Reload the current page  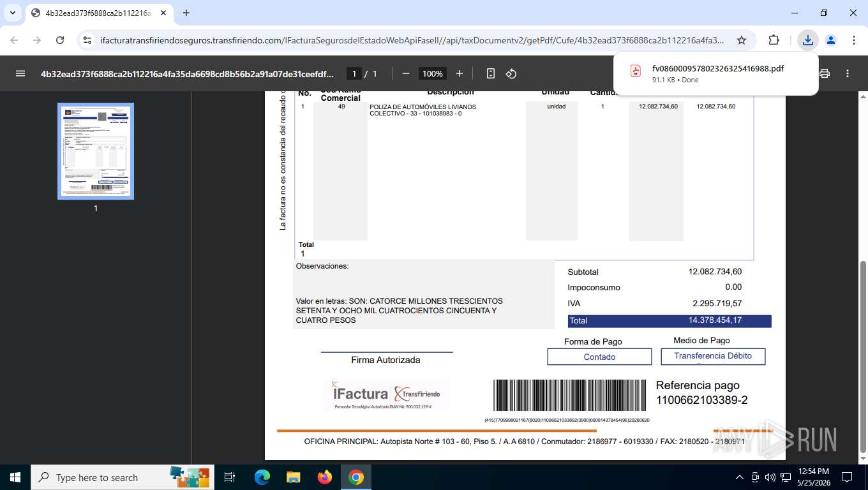[60, 40]
